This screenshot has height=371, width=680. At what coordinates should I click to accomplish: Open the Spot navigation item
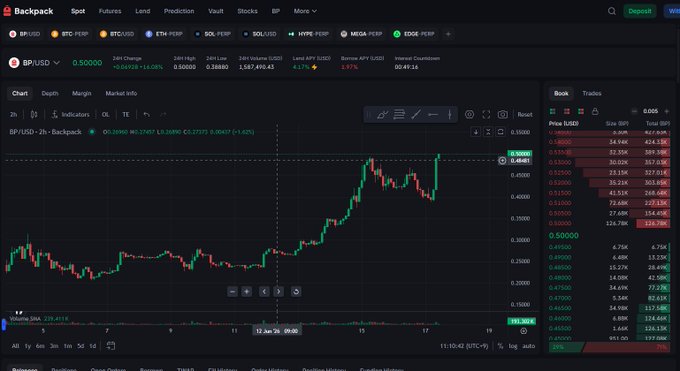78,11
